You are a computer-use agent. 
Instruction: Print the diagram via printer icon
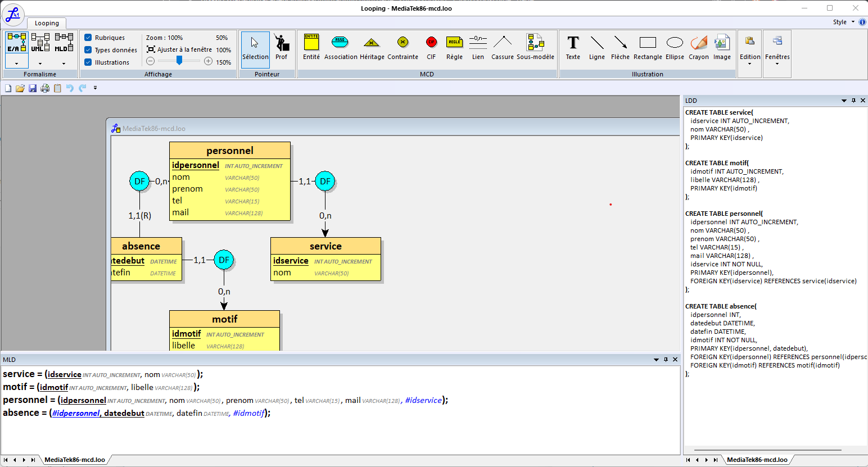pos(45,88)
